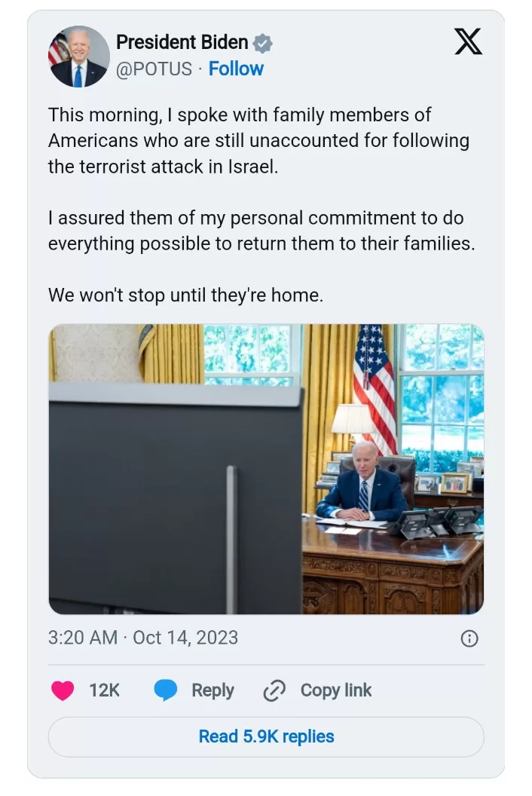Screen dimensions: 532x796
Task: Click the Copy link text
Action: [336, 690]
